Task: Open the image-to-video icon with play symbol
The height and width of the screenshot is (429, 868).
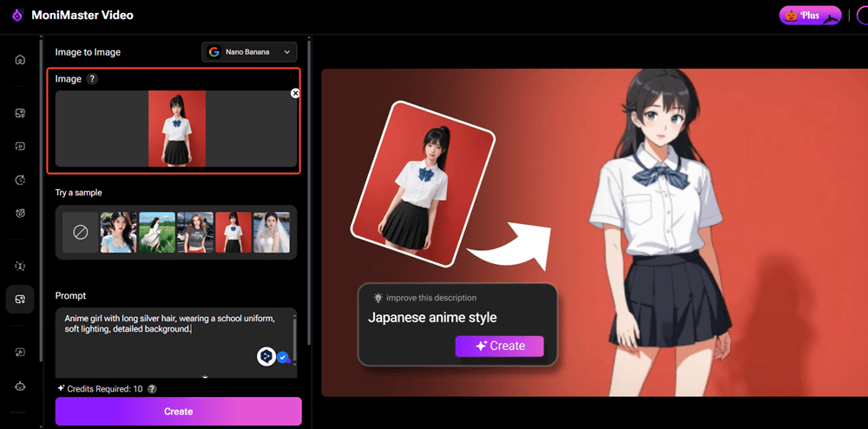Action: (x=20, y=114)
